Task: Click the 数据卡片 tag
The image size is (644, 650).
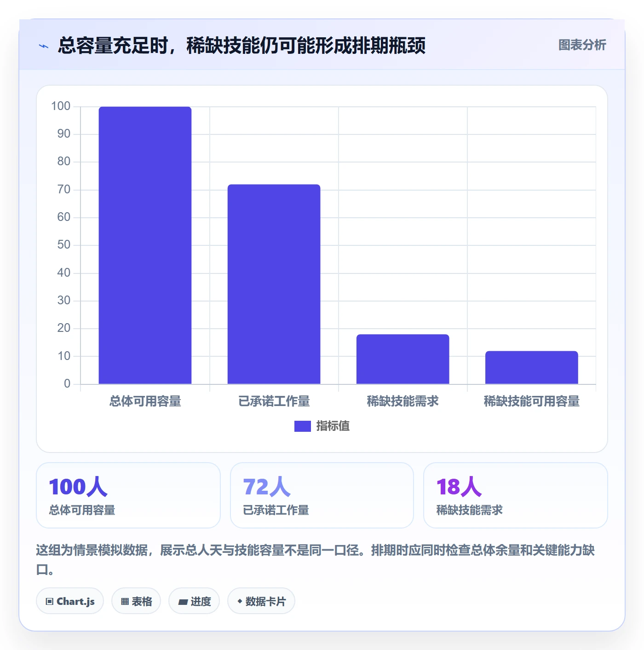Action: point(261,601)
